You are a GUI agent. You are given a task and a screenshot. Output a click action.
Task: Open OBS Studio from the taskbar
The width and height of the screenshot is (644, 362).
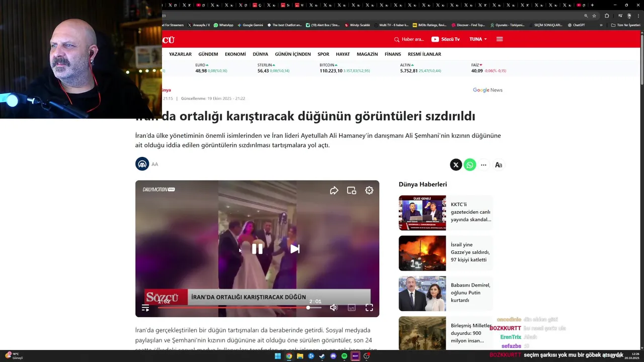pyautogui.click(x=367, y=356)
